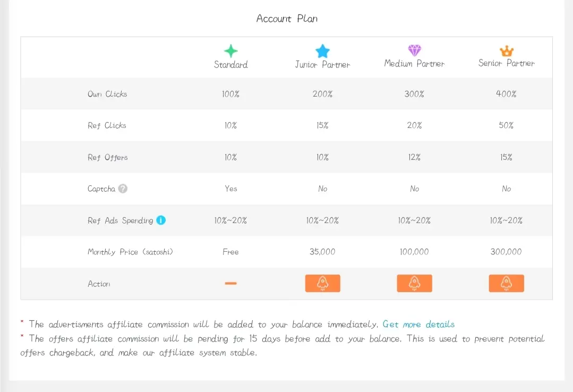Select the Senior Partner column heading

coord(507,63)
